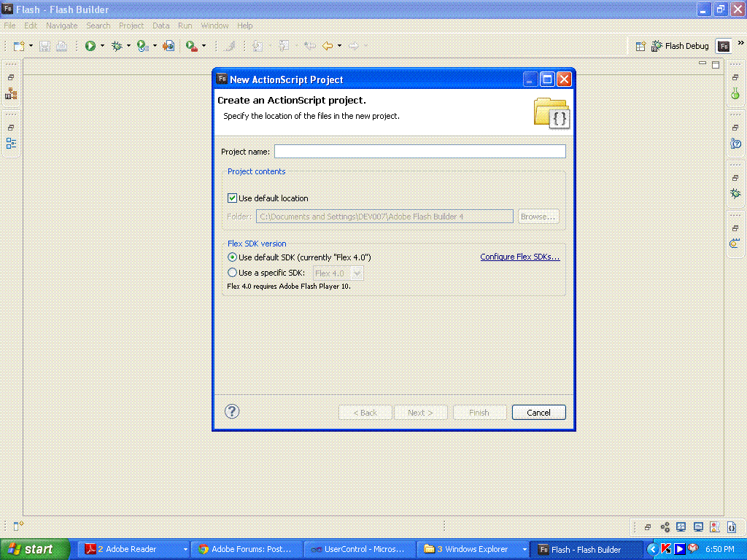Viewport: 747px width, 560px height.
Task: Switch to Adobe Reader in taskbar
Action: (136, 549)
